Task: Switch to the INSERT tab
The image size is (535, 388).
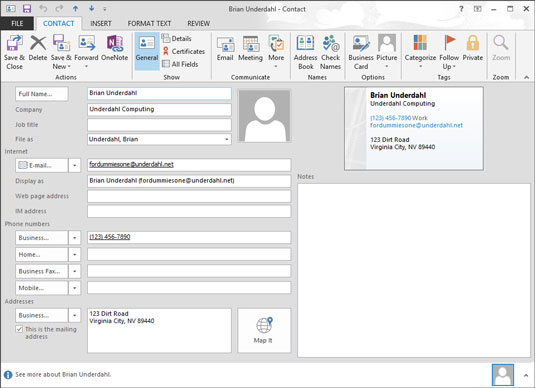Action: click(101, 23)
